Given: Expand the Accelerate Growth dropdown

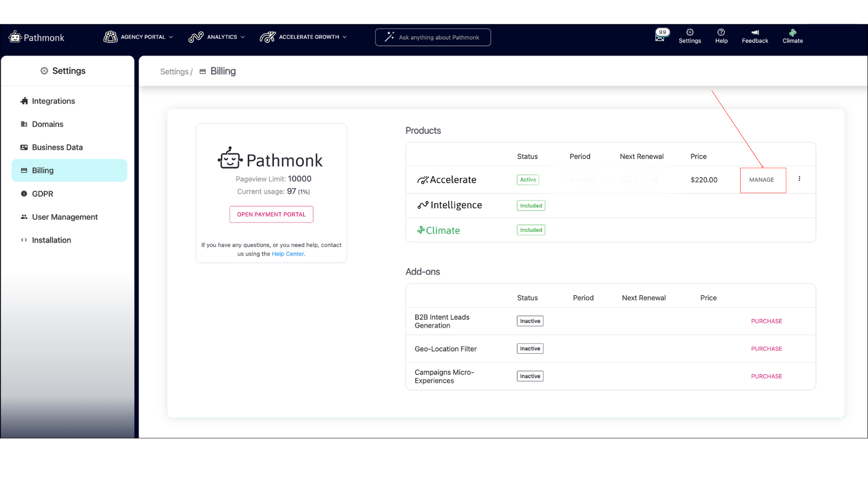Looking at the screenshot, I should [303, 37].
